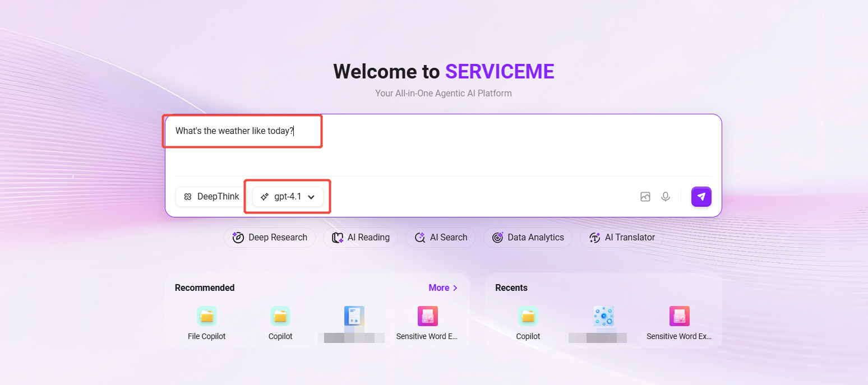Choose the AI Search option
Viewport: 868px width, 385px height.
click(441, 238)
